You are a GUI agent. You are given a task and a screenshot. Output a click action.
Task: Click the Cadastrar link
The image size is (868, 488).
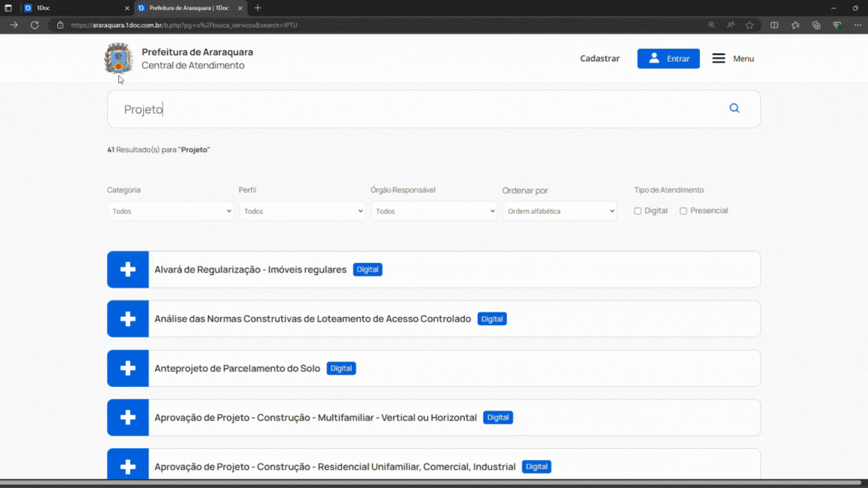[599, 58]
